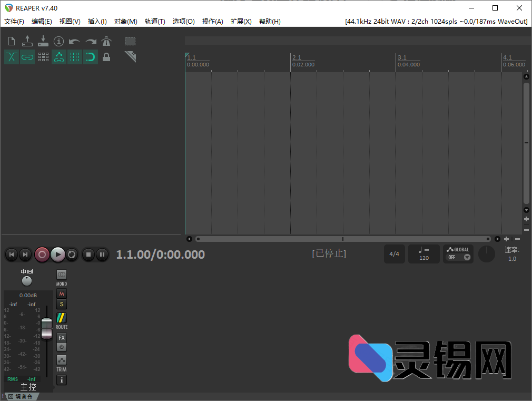This screenshot has height=401, width=532.
Task: Mute the master track with the M button
Action: [x=61, y=294]
